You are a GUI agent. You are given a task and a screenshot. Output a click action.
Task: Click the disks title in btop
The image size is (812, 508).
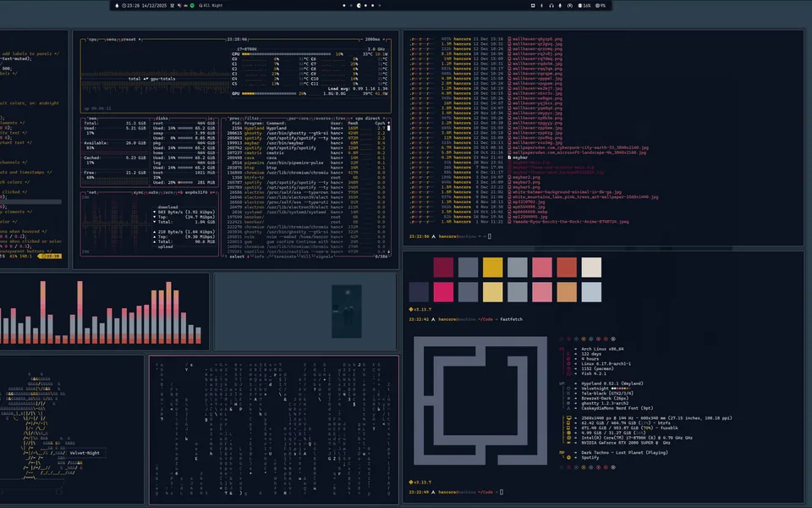point(162,119)
